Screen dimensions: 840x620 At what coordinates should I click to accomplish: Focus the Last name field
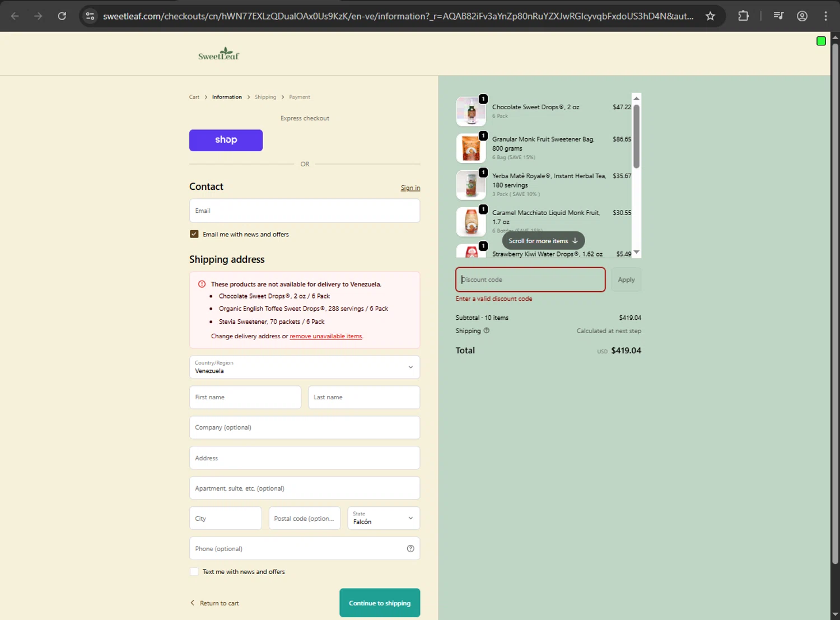(364, 397)
